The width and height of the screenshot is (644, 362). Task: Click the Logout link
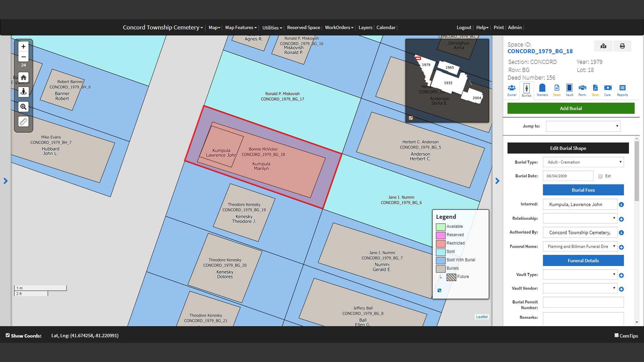tap(464, 27)
